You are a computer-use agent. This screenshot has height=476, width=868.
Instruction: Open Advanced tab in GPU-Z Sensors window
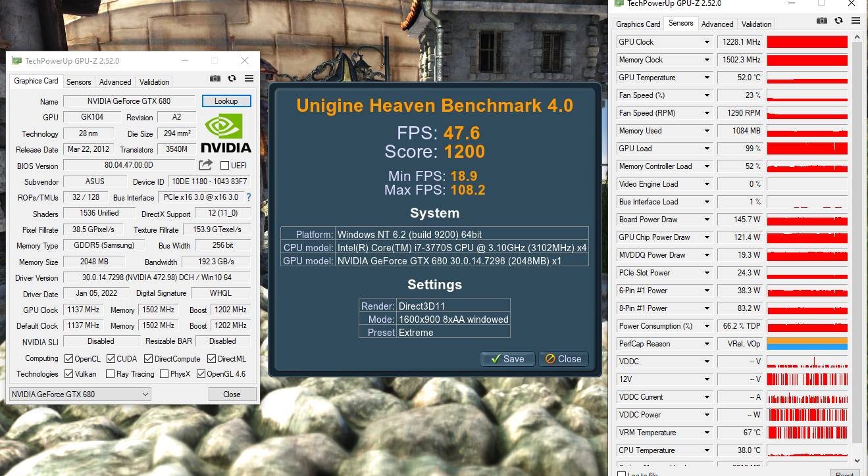coord(717,24)
